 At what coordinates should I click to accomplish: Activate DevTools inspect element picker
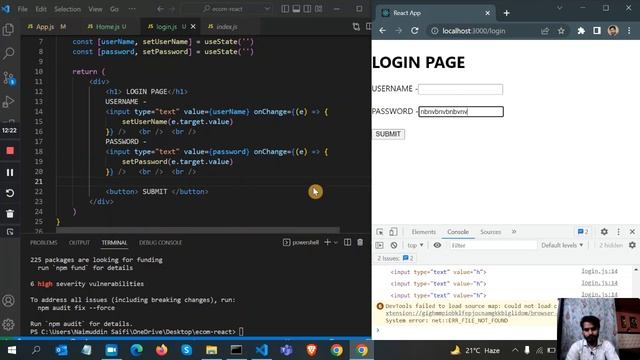pos(380,232)
